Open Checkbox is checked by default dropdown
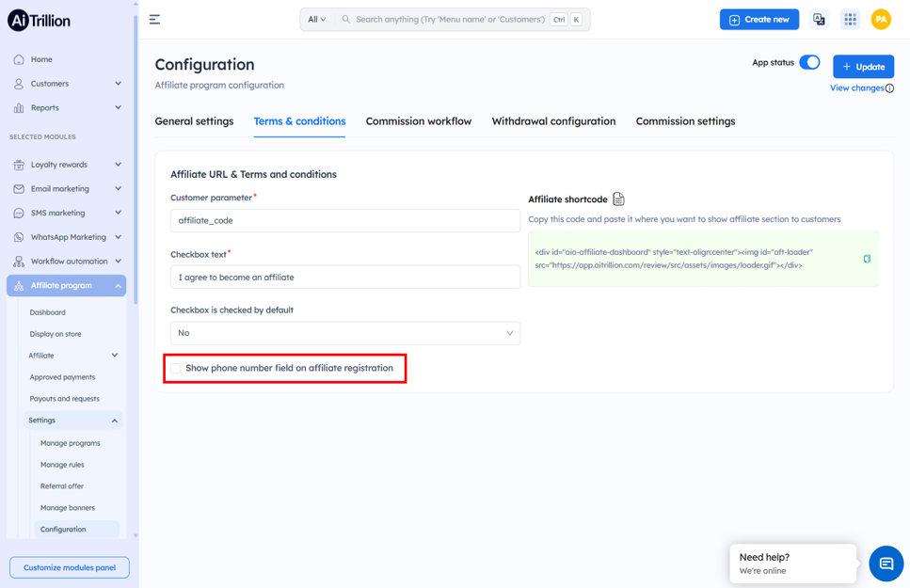Viewport: 910px width, 588px height. 345,333
